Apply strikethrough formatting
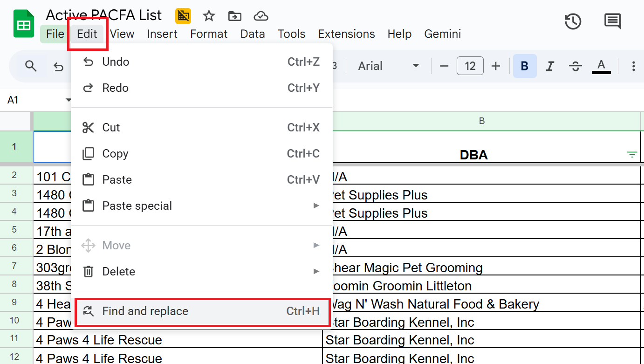The image size is (644, 364). (x=575, y=66)
